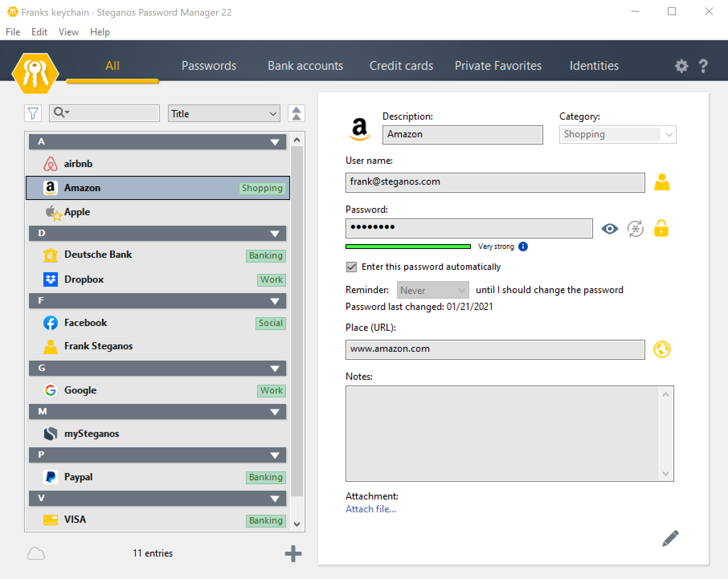728x579 pixels.
Task: Click the Attach file link
Action: click(370, 509)
